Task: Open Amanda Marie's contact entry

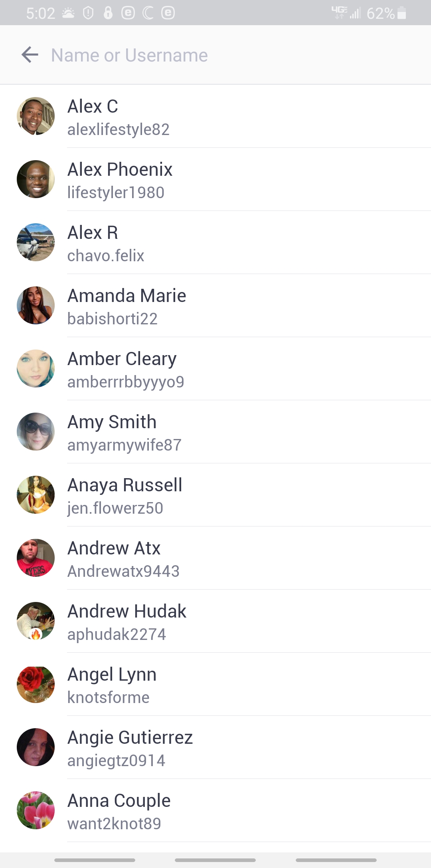Action: point(215,306)
